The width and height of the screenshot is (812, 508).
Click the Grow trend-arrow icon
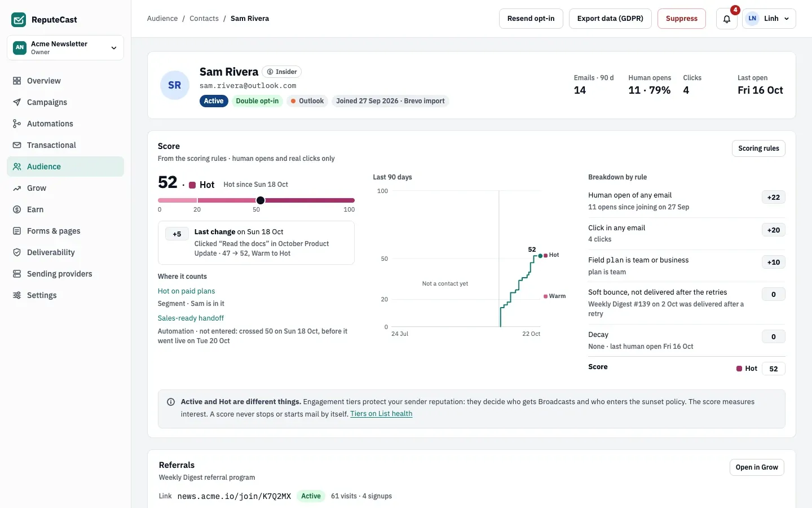pos(17,188)
